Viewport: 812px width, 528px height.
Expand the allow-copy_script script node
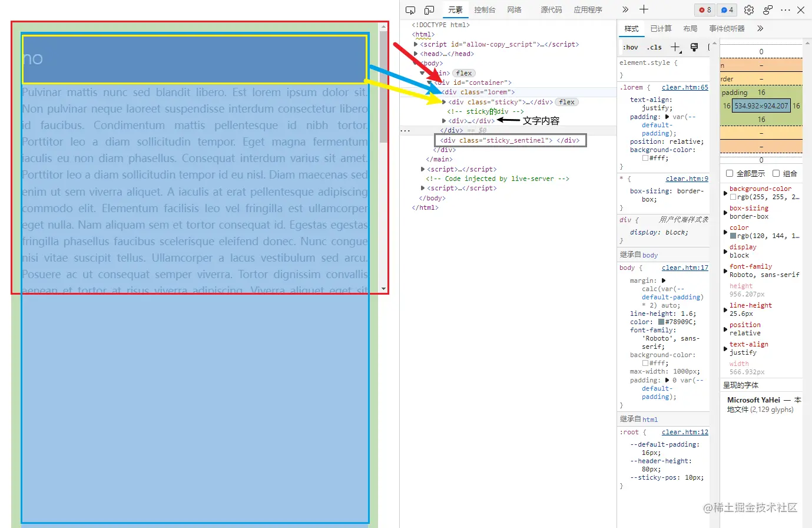[416, 44]
